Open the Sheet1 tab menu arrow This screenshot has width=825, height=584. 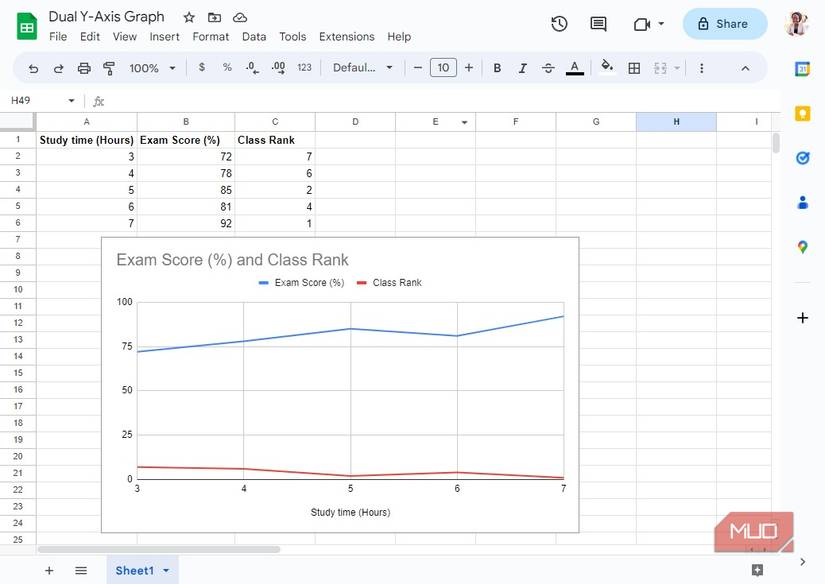coord(166,570)
